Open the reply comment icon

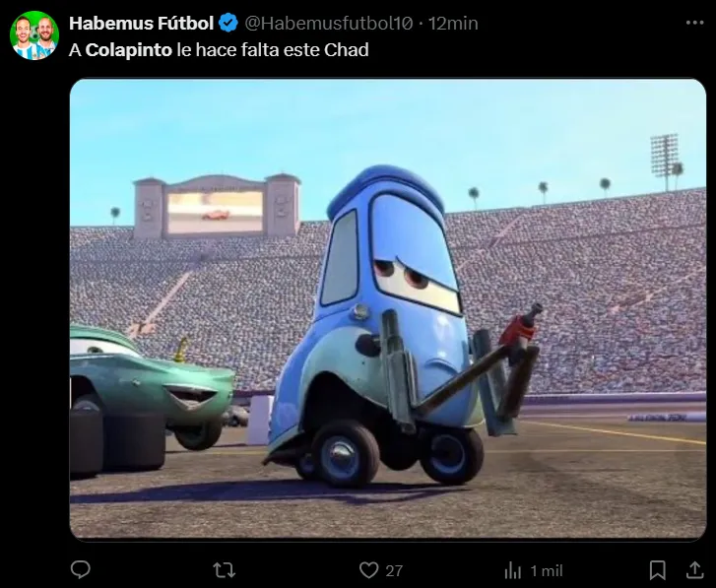[81, 569]
